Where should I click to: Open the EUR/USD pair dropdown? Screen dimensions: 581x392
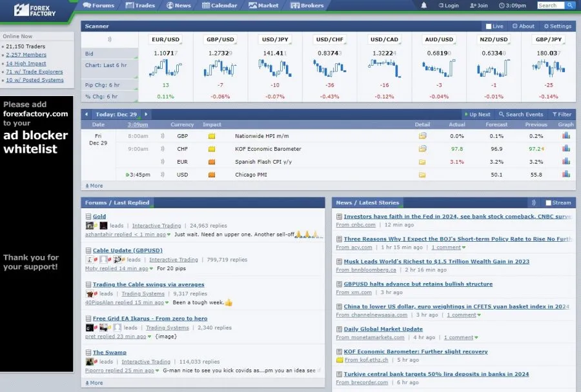[x=165, y=39]
